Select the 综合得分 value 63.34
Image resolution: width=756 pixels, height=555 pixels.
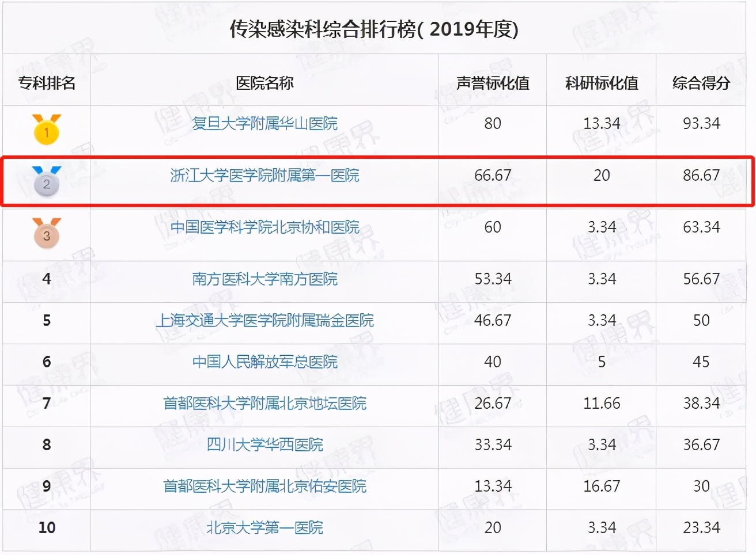701,227
